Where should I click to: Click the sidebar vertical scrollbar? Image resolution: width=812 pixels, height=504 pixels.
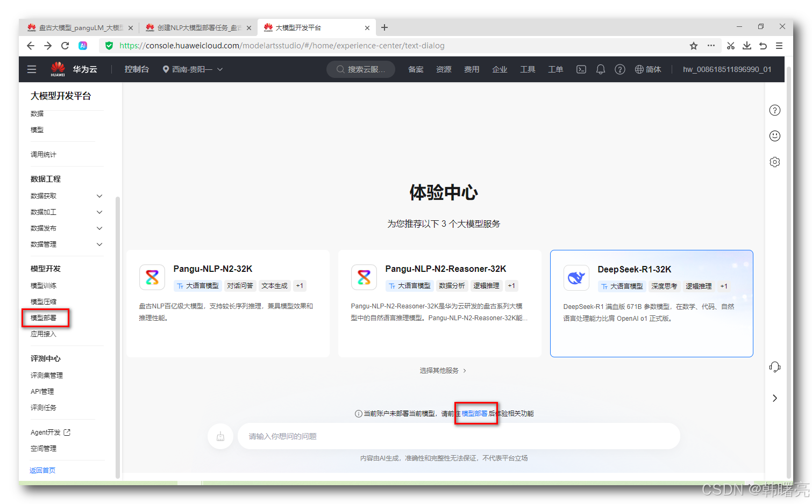pos(118,337)
